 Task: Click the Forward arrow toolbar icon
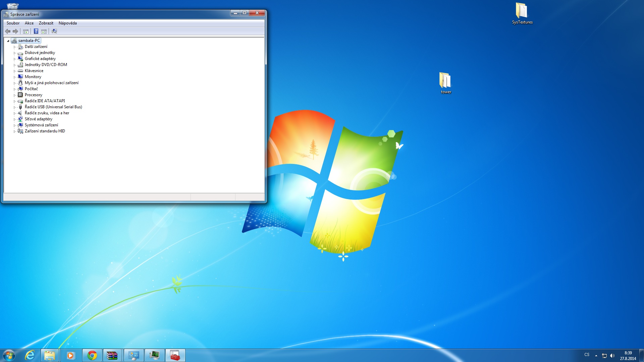click(x=15, y=32)
